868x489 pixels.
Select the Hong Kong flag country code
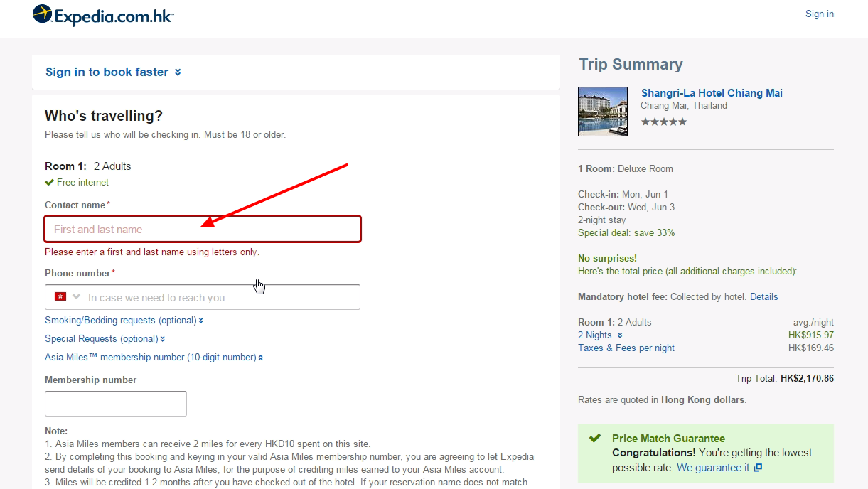click(60, 296)
